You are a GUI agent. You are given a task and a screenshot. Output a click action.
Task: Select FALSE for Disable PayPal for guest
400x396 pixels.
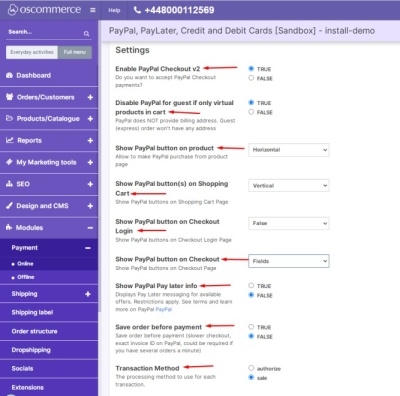click(251, 112)
